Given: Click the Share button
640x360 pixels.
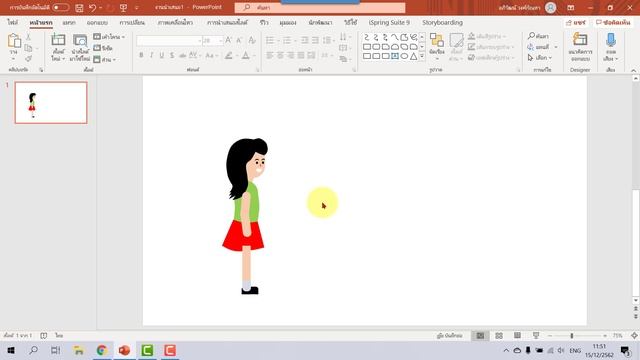Looking at the screenshot, I should click(x=576, y=23).
